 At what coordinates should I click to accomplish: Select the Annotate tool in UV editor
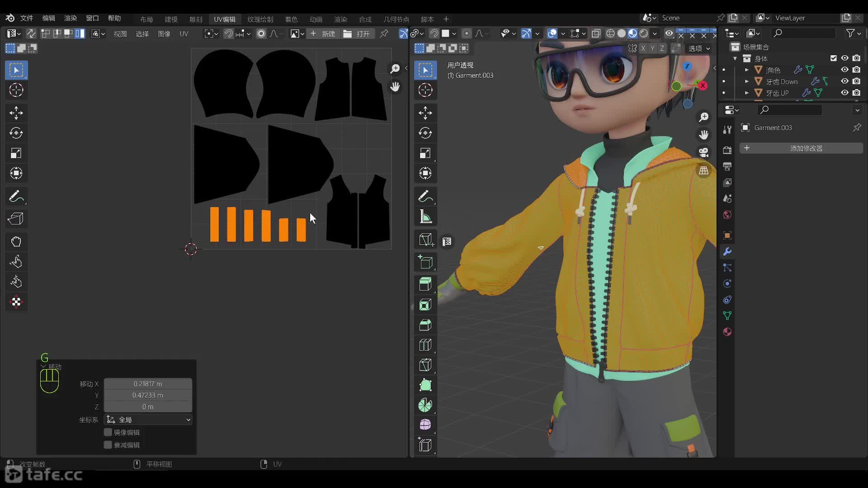click(16, 197)
